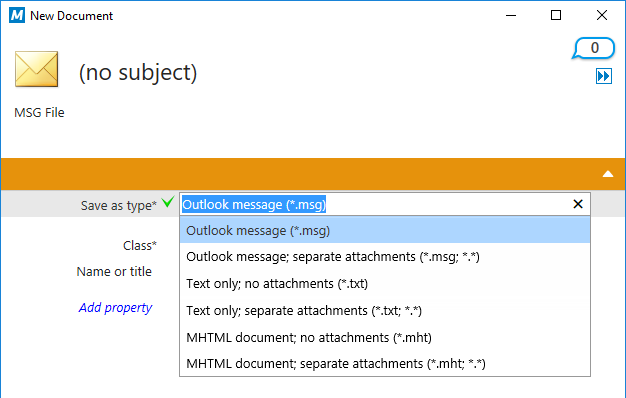Click the Name or title label
Viewport: 626px width, 398px height.
tap(114, 271)
